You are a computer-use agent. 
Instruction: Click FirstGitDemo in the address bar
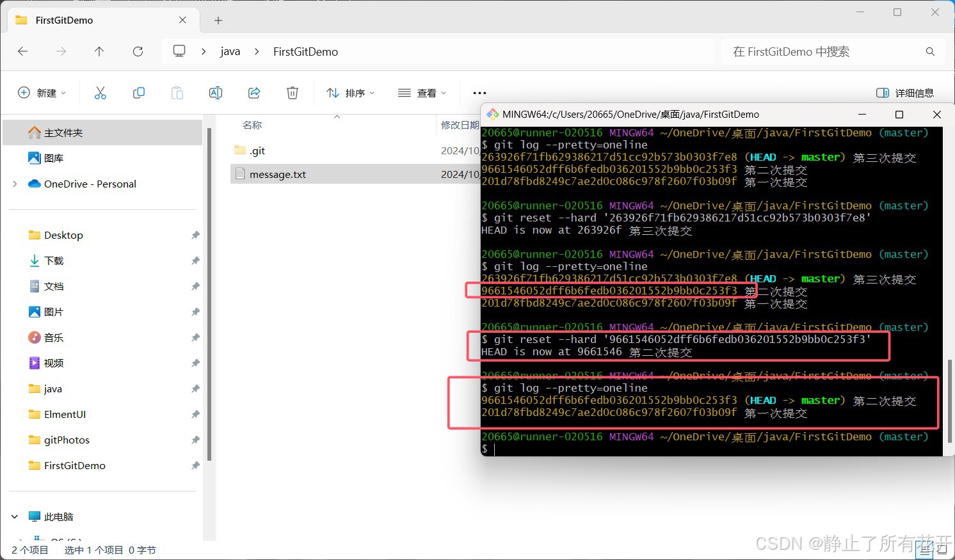(305, 51)
